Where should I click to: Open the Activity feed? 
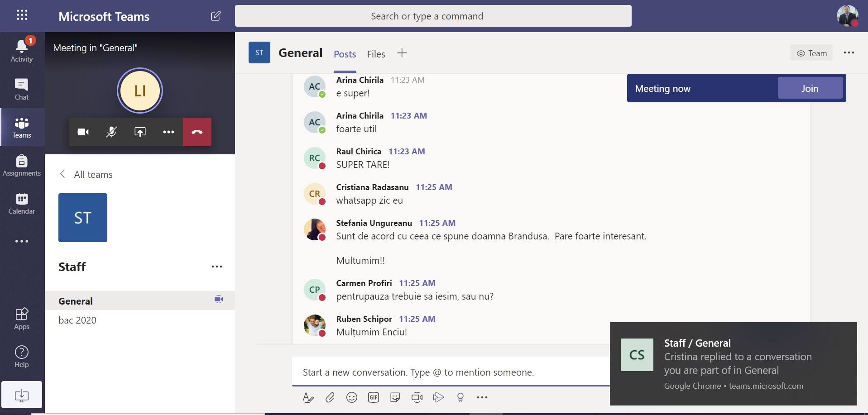[22, 50]
